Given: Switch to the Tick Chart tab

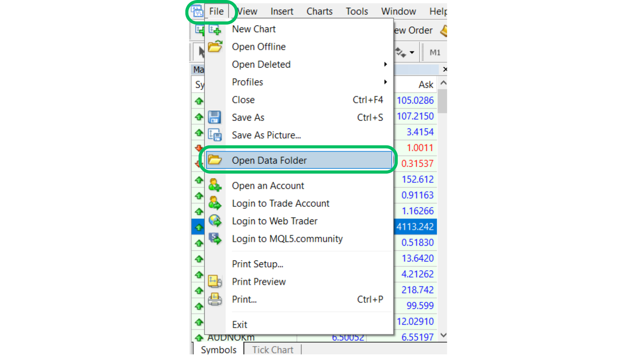Looking at the screenshot, I should [272, 349].
